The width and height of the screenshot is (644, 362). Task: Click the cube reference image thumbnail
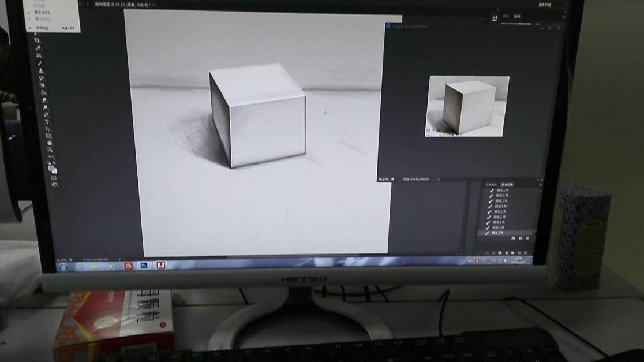[467, 106]
